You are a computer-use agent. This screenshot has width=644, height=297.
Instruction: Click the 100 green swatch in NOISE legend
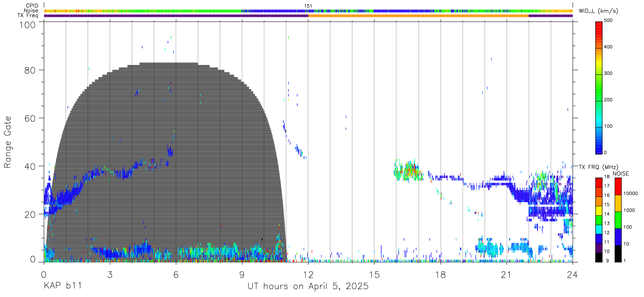coord(618,220)
